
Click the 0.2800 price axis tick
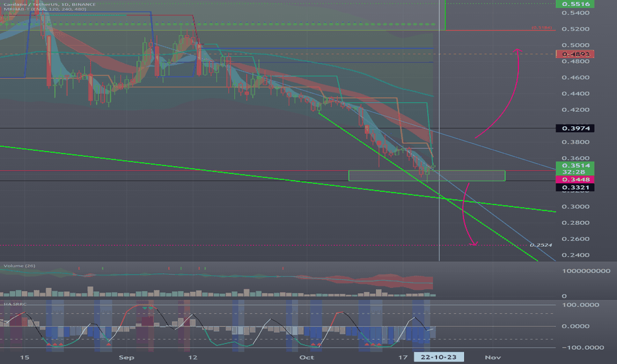(575, 223)
